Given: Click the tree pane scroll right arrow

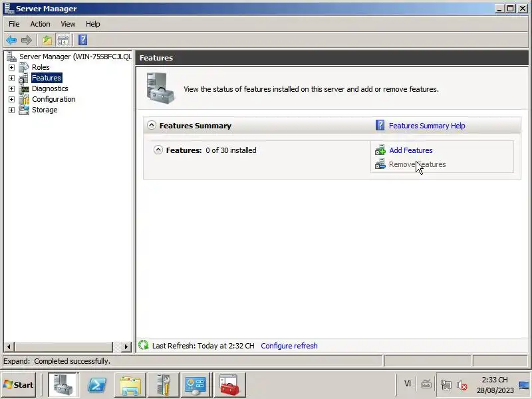Looking at the screenshot, I should (126, 346).
